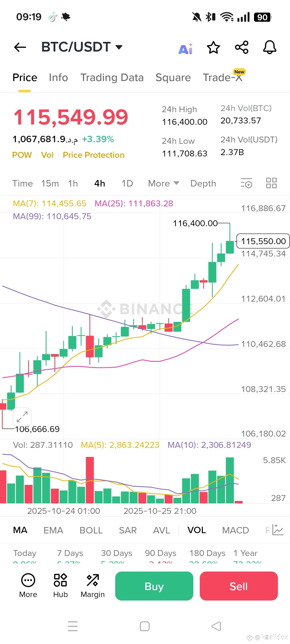Tap the MA(5): 2,863.24223 volume label
Viewport: 290px width, 644px height.
pos(120,445)
